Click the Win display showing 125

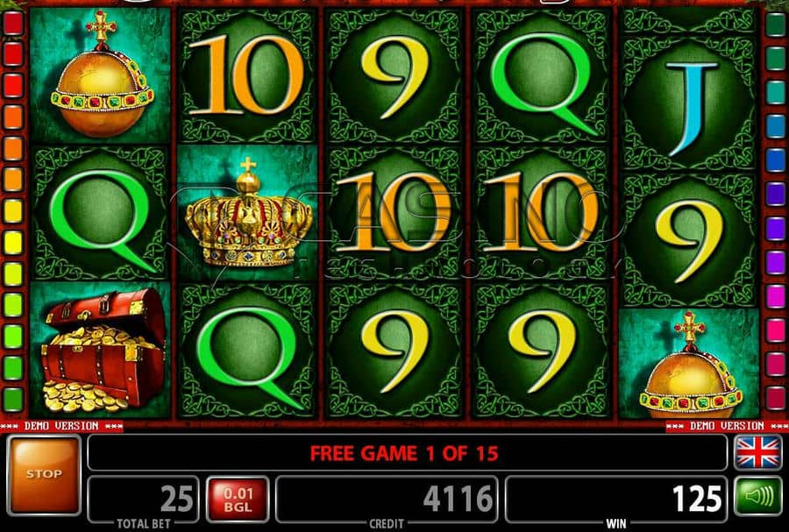point(616,500)
